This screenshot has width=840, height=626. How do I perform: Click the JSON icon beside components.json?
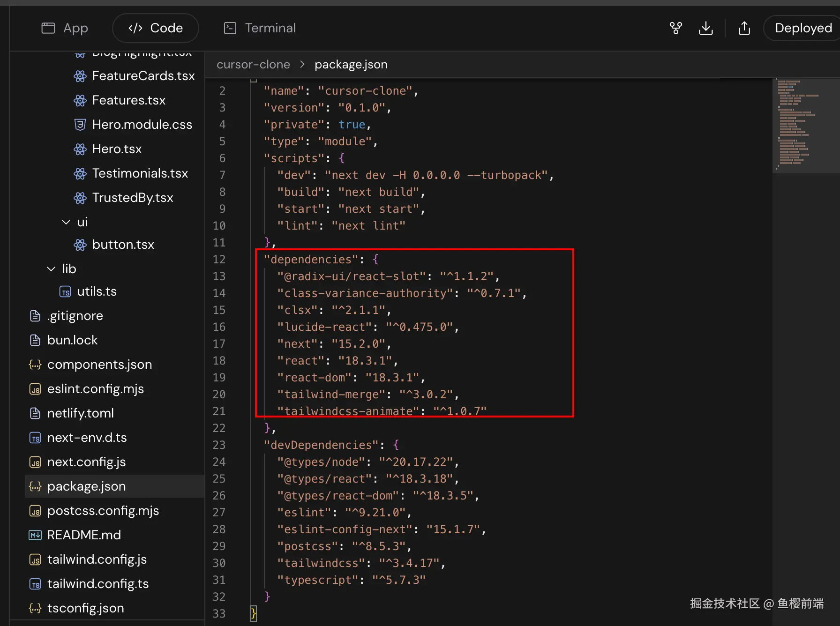tap(35, 365)
